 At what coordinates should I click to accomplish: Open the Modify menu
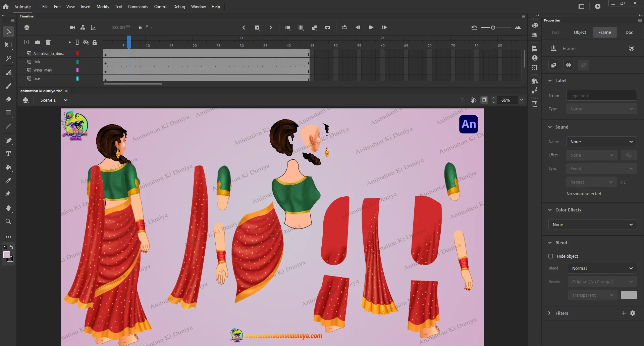click(x=103, y=7)
